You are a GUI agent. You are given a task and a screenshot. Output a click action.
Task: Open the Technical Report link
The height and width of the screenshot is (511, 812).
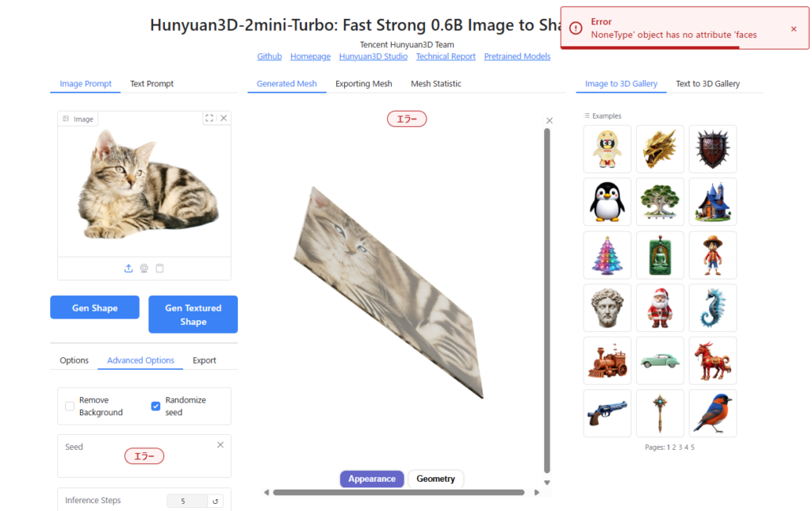(x=446, y=57)
